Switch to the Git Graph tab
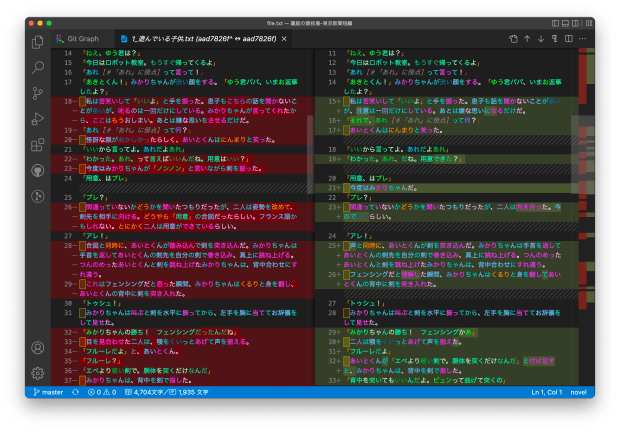The width and height of the screenshot is (620, 431). 83,39
